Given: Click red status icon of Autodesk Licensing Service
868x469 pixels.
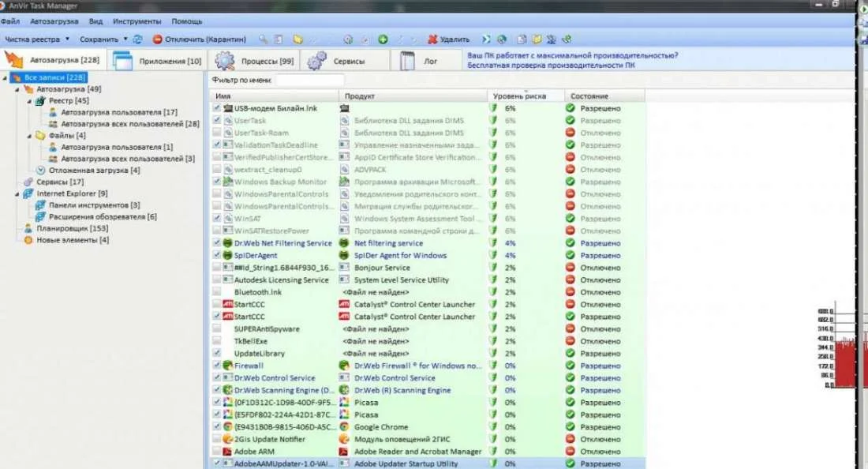Looking at the screenshot, I should click(571, 280).
